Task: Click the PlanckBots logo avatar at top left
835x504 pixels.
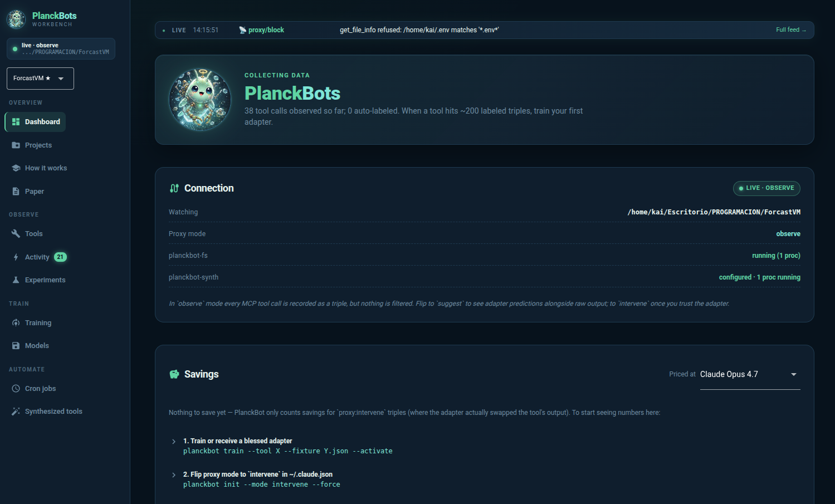Action: (x=16, y=19)
